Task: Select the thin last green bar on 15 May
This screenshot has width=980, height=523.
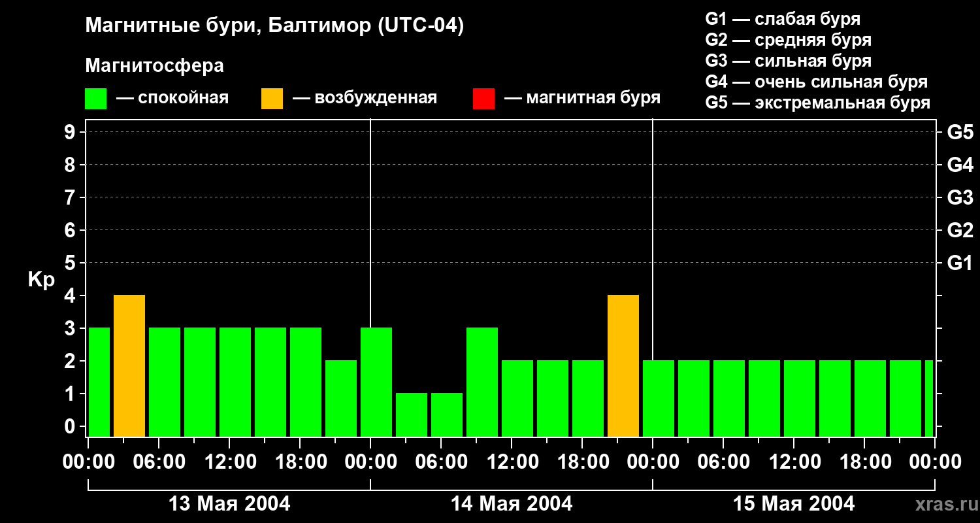Action: (x=929, y=399)
